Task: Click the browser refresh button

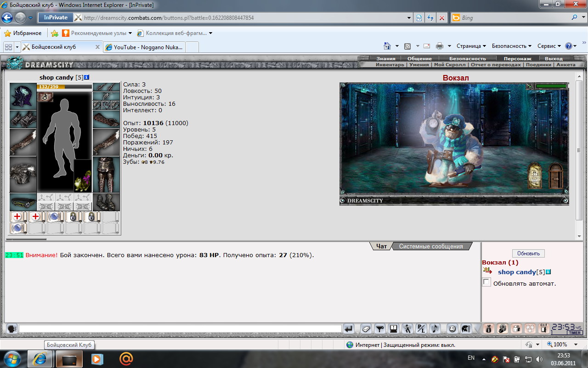Action: 430,18
